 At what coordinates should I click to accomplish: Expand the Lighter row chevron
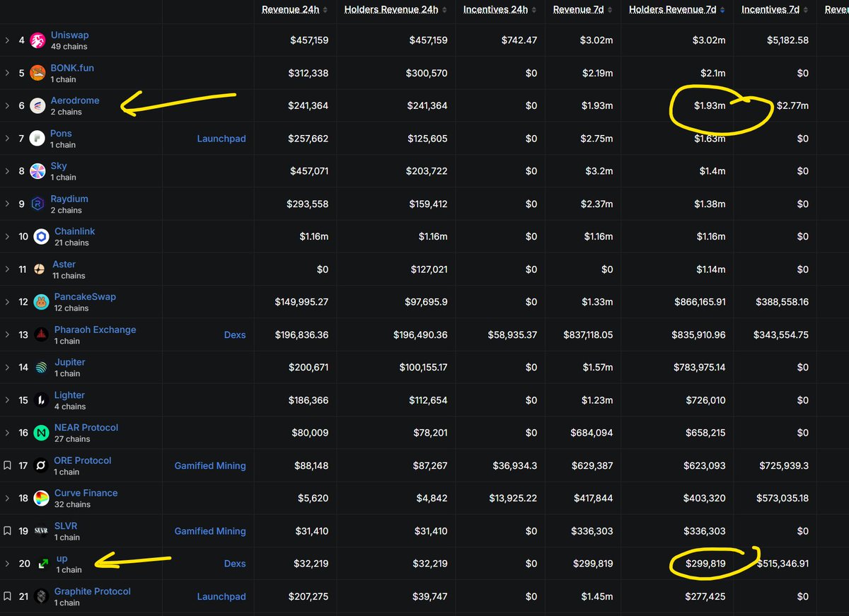pyautogui.click(x=7, y=400)
